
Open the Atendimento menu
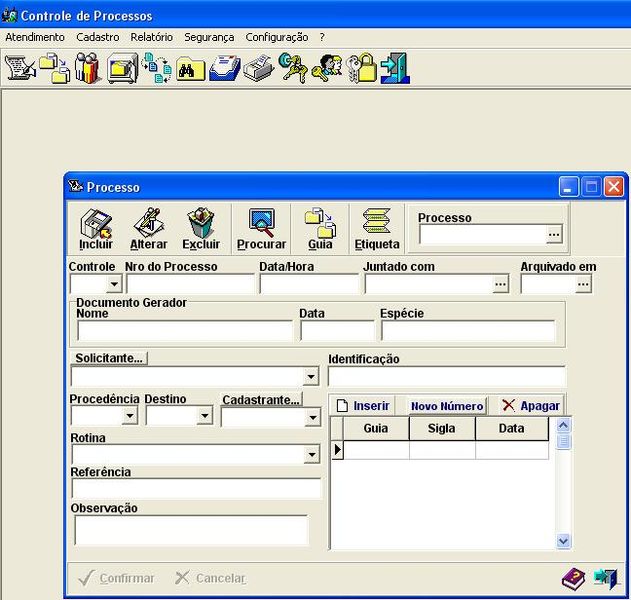[35, 37]
